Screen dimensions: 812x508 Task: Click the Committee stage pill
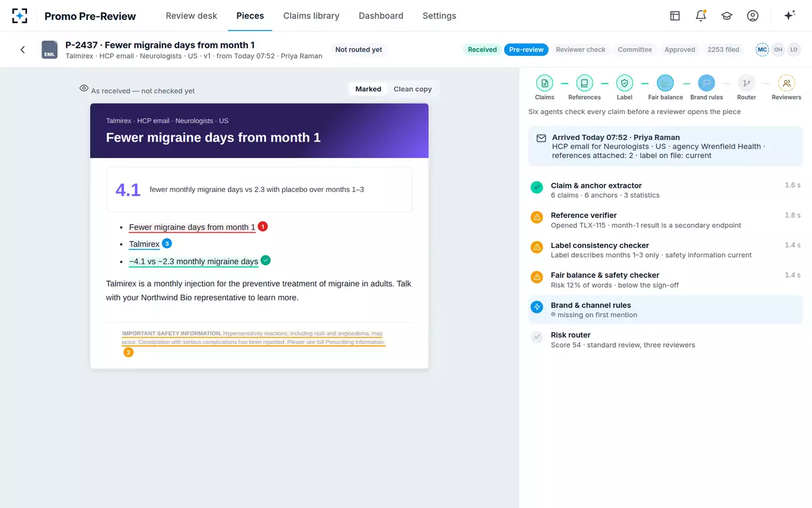(635, 50)
